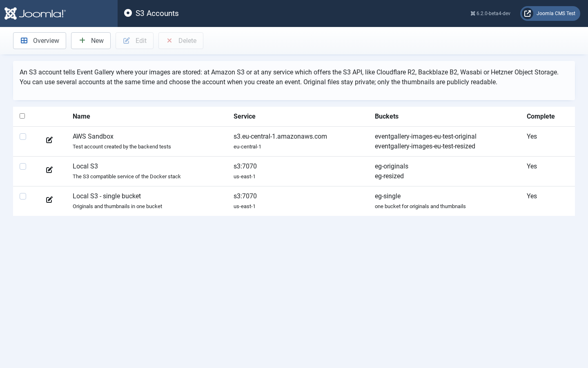Click the eg-originals bucket text
Image resolution: width=588 pixels, height=368 pixels.
click(392, 166)
